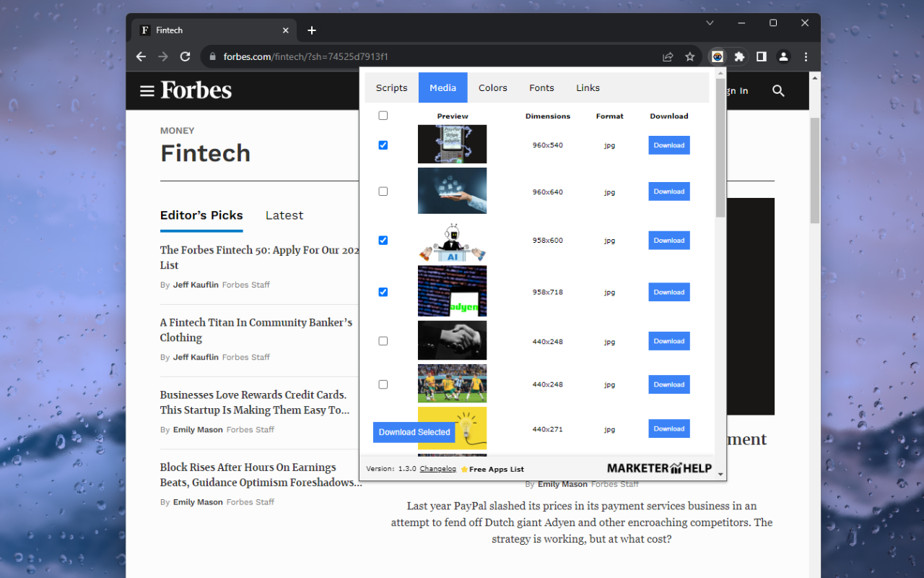Open the Forbes hamburger navigation menu
This screenshot has width=924, height=578.
point(147,90)
